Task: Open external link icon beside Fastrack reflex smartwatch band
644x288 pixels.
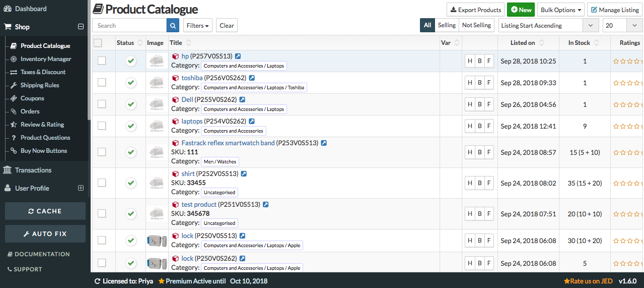Action: coord(324,143)
